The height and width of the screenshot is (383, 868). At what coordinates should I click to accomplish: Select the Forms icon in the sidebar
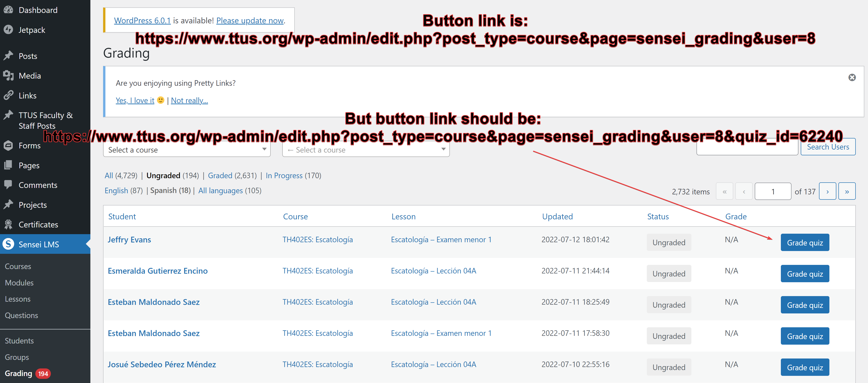click(x=8, y=146)
